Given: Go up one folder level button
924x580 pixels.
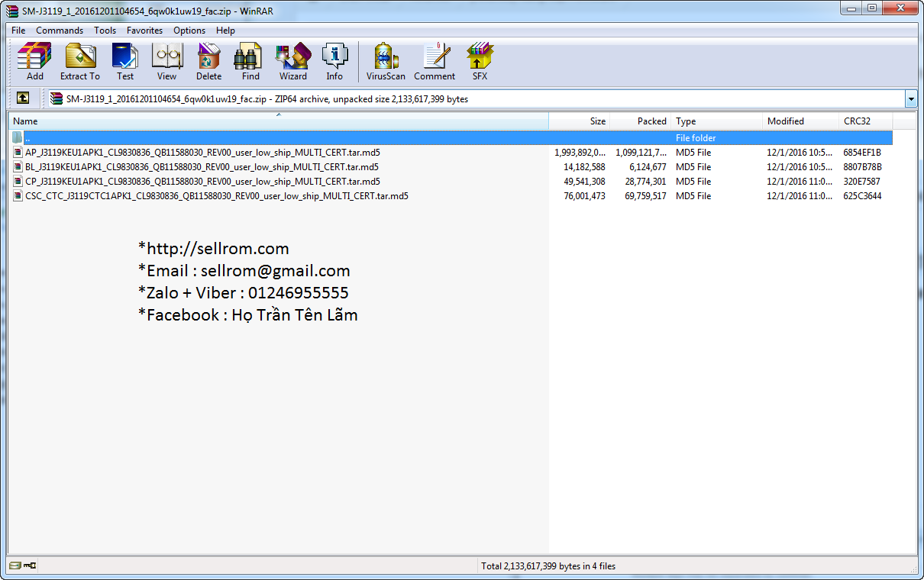Looking at the screenshot, I should click(x=23, y=98).
